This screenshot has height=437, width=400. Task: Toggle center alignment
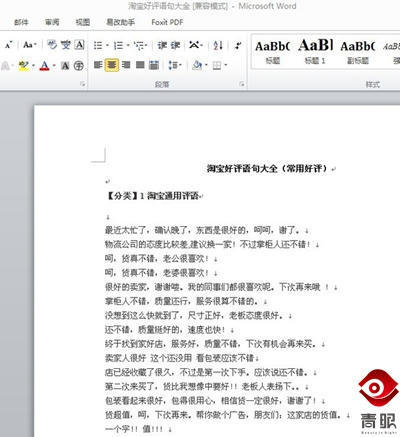pyautogui.click(x=112, y=65)
